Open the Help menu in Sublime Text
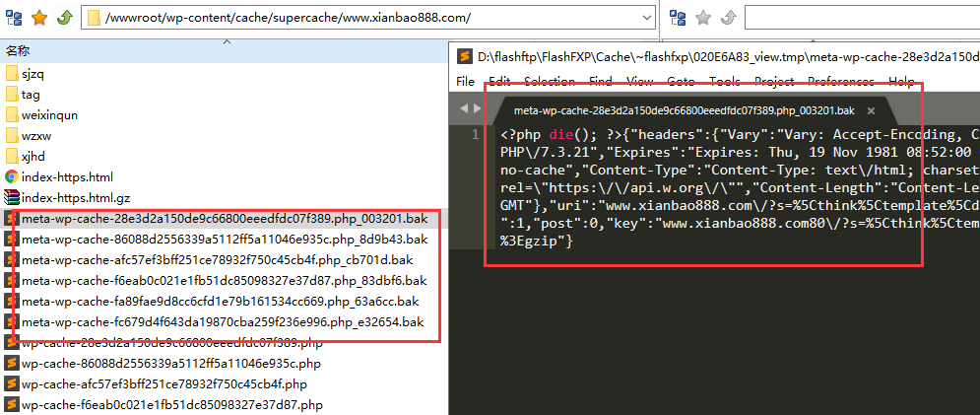 [901, 82]
